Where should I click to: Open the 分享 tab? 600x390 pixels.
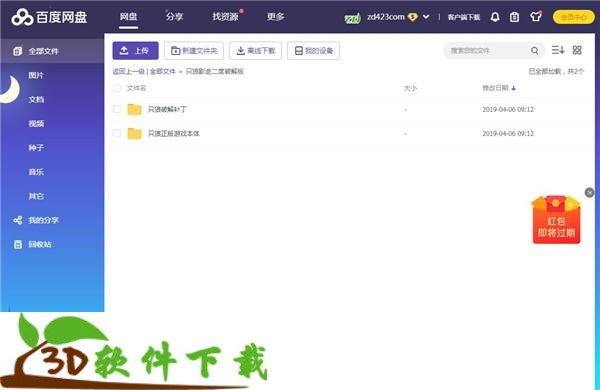click(x=174, y=16)
